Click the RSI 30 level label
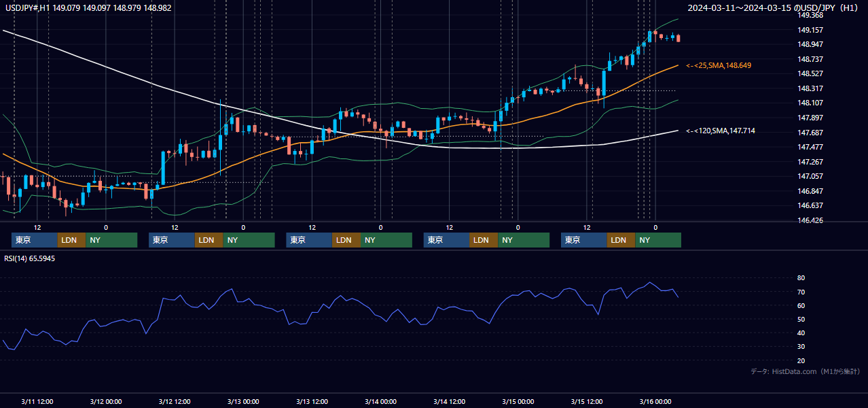868x408 pixels. [x=801, y=346]
